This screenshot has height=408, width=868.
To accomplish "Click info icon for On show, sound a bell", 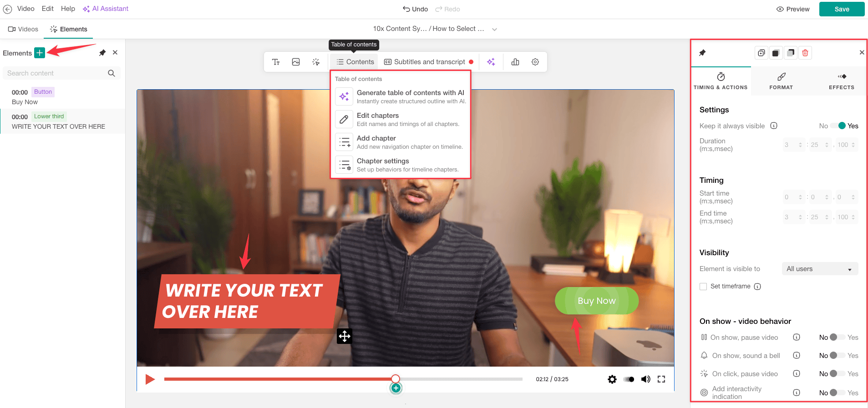I will (x=797, y=355).
